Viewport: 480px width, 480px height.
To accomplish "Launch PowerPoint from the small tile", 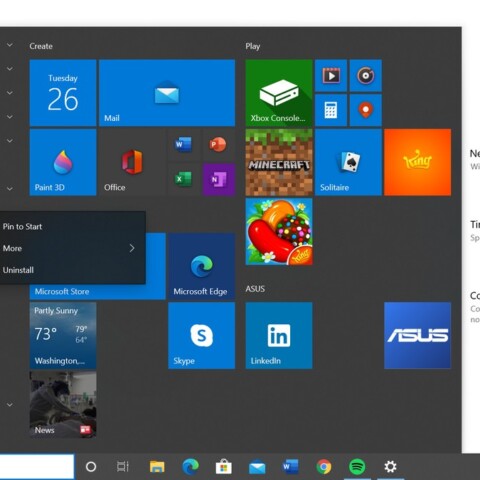I will pos(218,145).
